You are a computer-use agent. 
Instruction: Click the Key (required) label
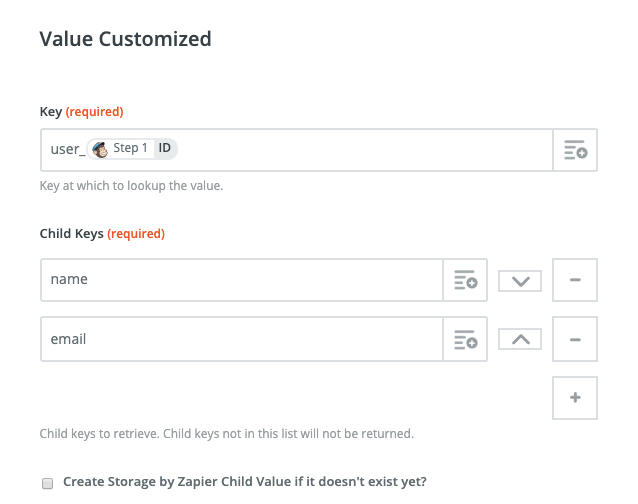(81, 112)
